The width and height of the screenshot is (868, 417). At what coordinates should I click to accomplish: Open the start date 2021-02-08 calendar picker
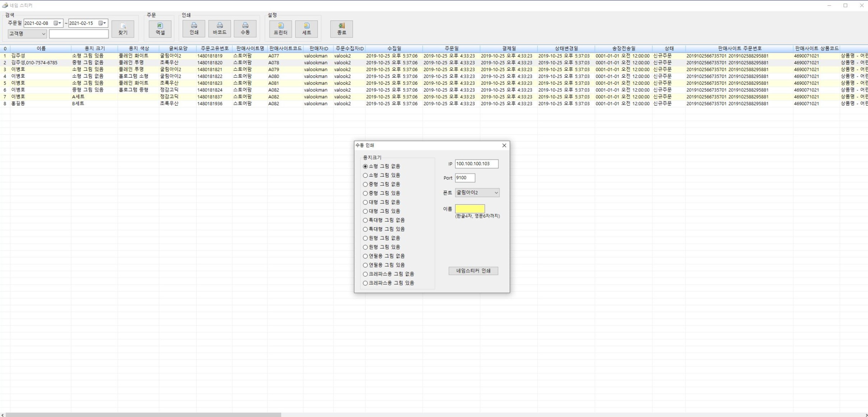(57, 23)
